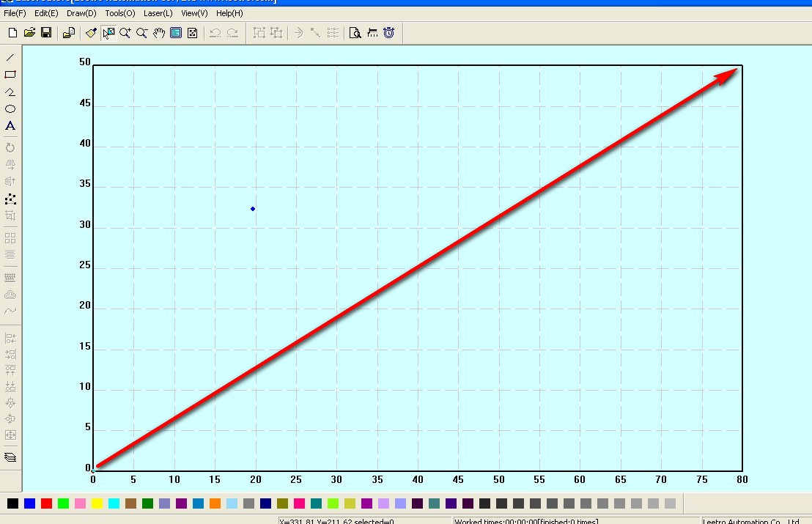The height and width of the screenshot is (524, 812).
Task: Create a new document with the New icon
Action: click(13, 32)
